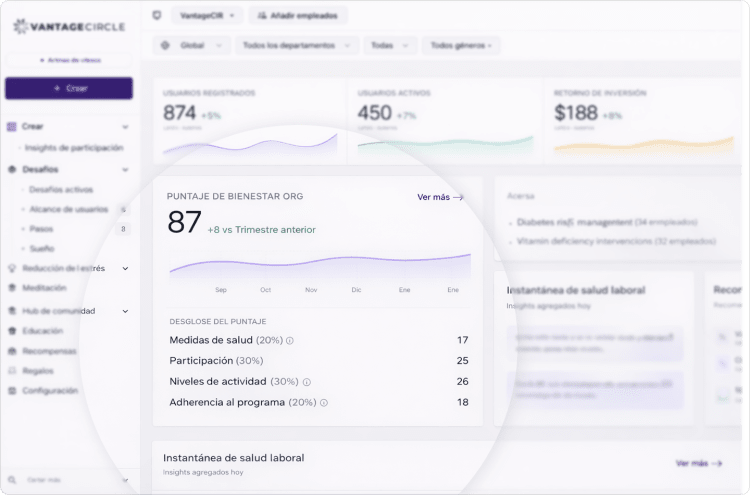Click info icon beside Adherencia al programa

point(324,403)
